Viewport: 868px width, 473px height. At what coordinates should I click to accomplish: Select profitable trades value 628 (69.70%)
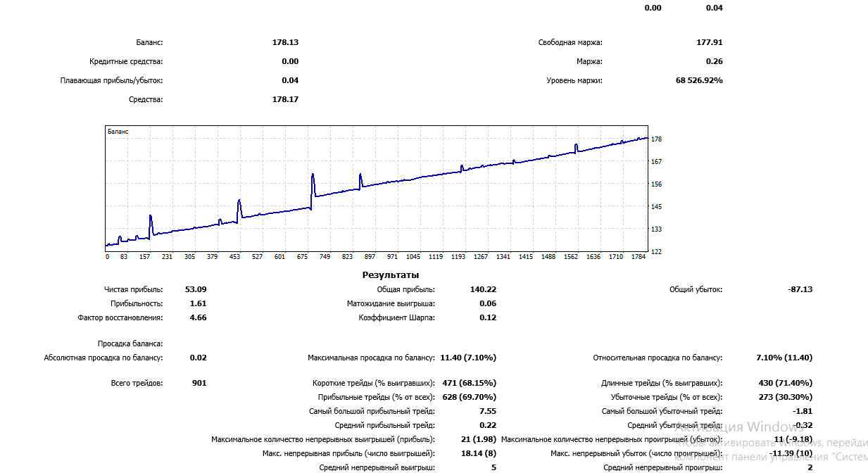click(469, 397)
